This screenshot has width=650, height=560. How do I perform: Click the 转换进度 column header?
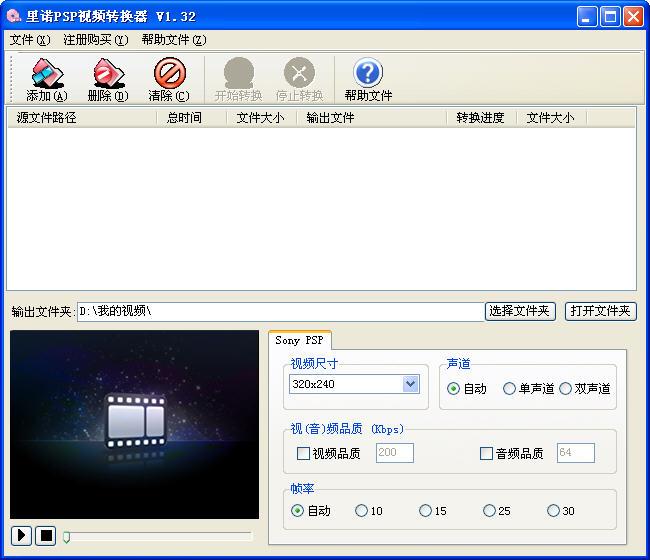coord(481,118)
